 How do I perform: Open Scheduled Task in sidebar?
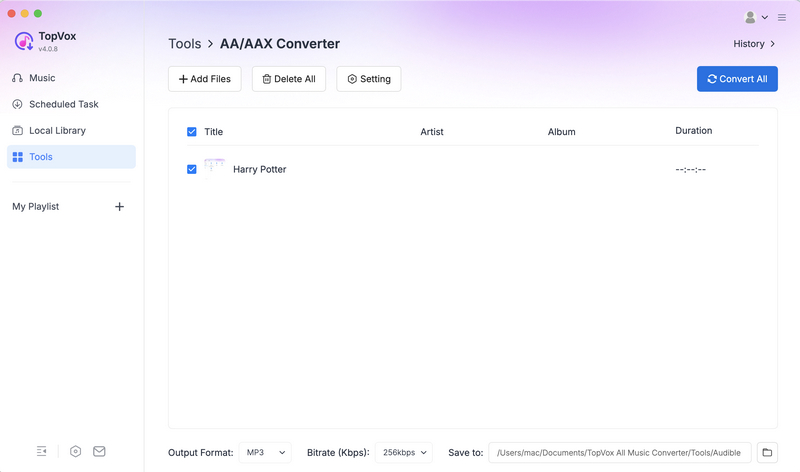pyautogui.click(x=71, y=104)
